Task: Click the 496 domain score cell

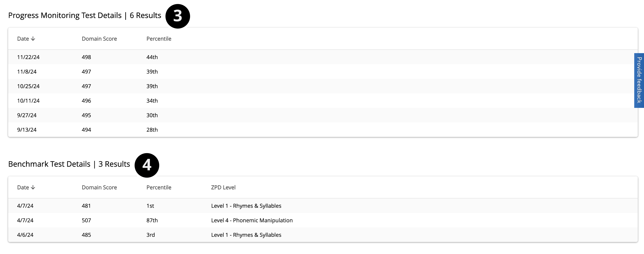Action: pyautogui.click(x=86, y=101)
